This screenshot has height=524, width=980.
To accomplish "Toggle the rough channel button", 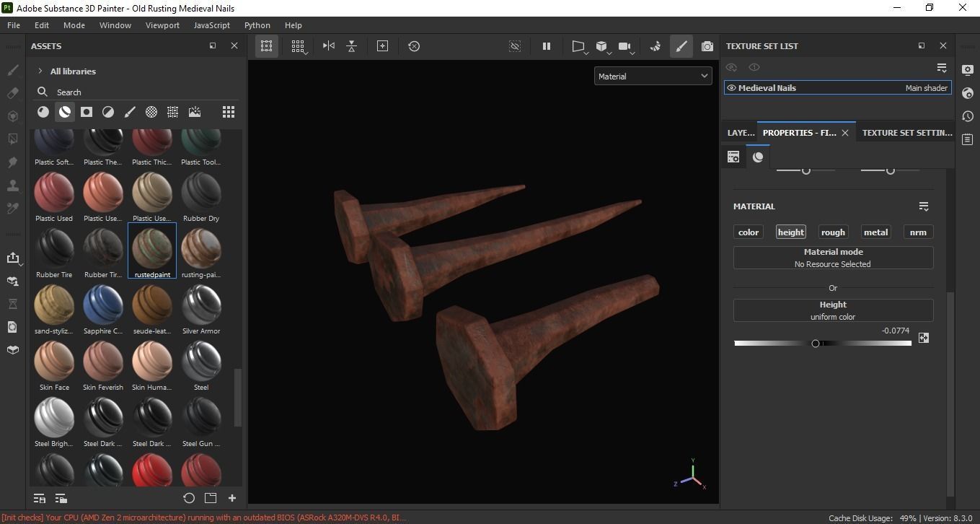I will tap(833, 232).
